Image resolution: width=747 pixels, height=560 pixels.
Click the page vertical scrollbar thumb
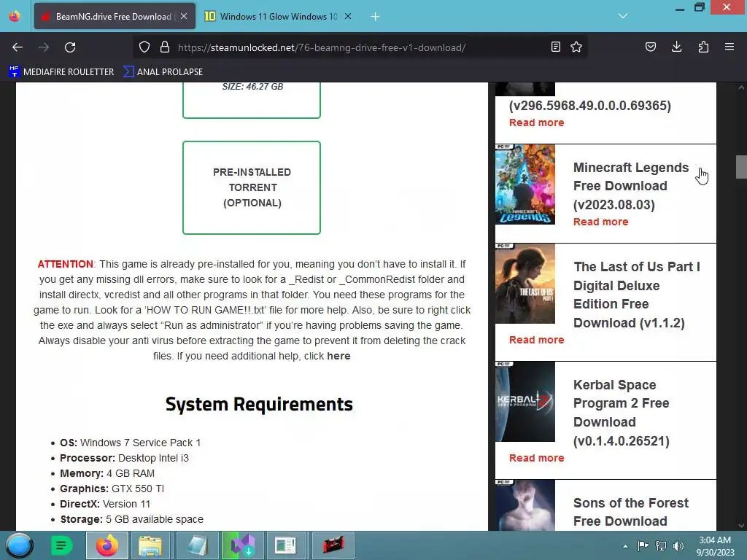741,167
